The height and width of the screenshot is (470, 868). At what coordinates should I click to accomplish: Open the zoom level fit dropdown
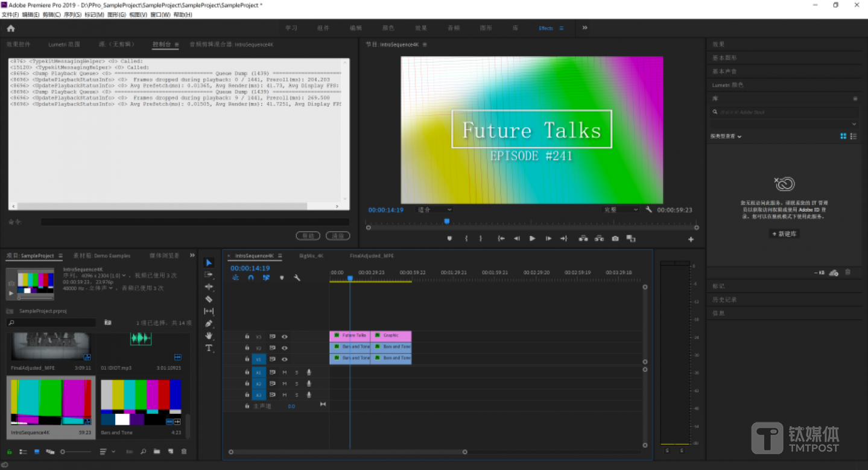(434, 209)
